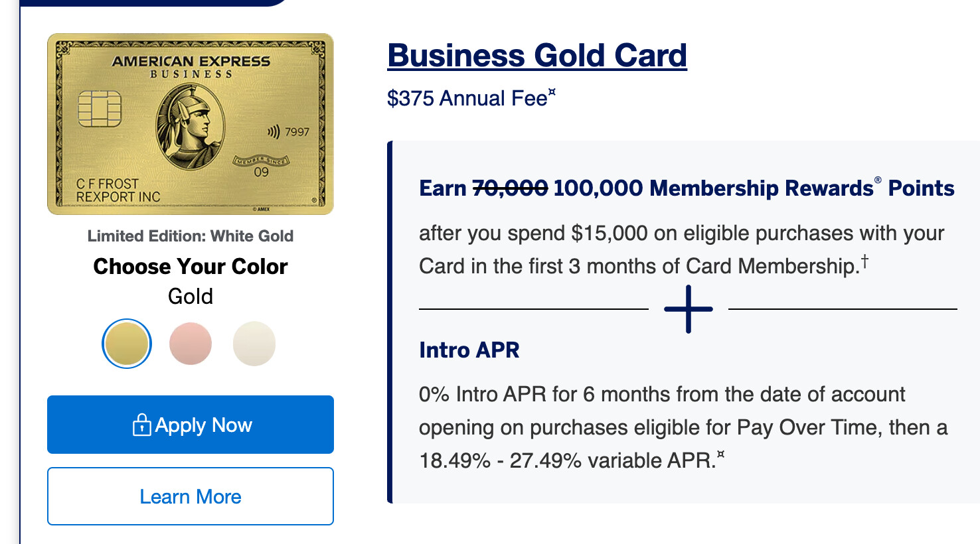Click the centurion portrait on the card
This screenshot has height=544, width=980.
pyautogui.click(x=189, y=125)
